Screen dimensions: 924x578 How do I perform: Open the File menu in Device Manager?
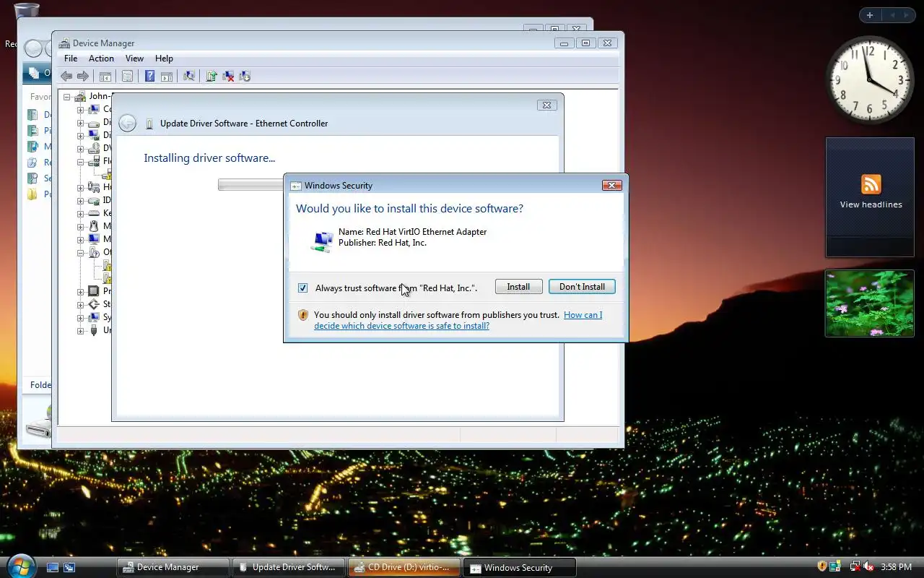coord(71,59)
